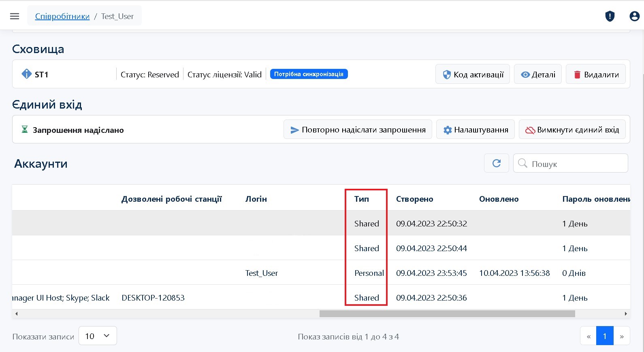This screenshot has width=644, height=352.
Task: Open the Код активації activation code
Action: (x=472, y=74)
